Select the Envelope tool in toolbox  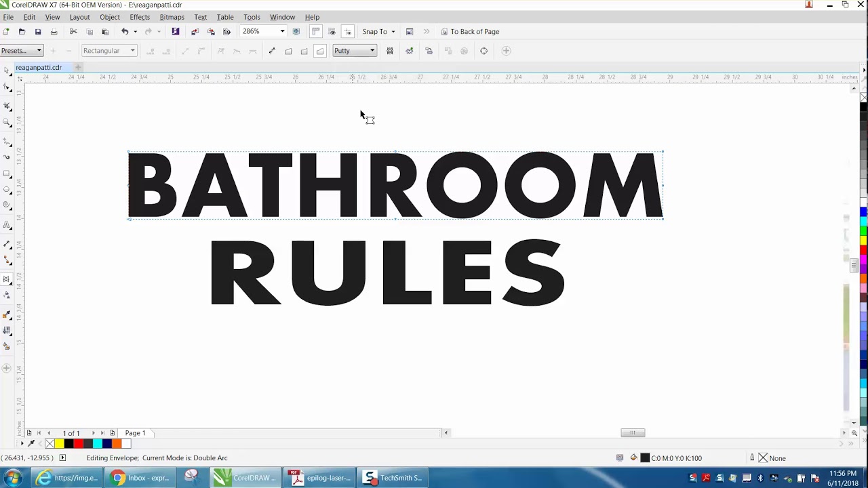pyautogui.click(x=7, y=279)
